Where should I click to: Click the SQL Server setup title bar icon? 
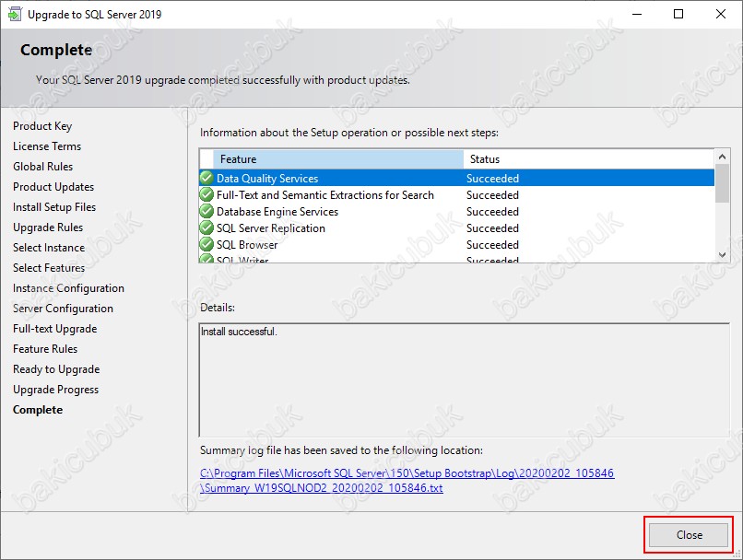(x=15, y=14)
